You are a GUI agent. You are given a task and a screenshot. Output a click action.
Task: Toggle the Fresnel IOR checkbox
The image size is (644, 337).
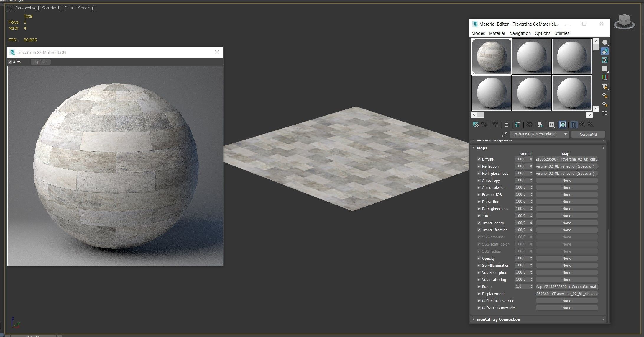point(479,194)
